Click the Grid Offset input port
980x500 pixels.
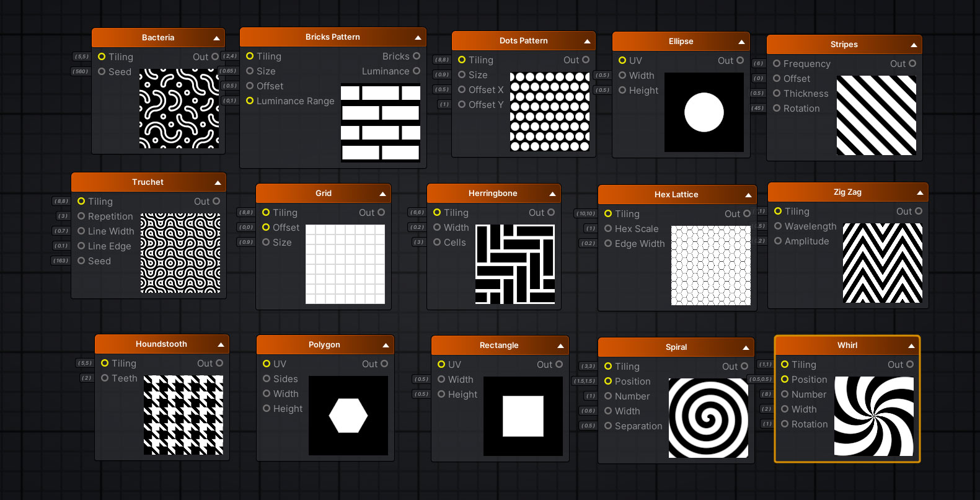point(266,227)
